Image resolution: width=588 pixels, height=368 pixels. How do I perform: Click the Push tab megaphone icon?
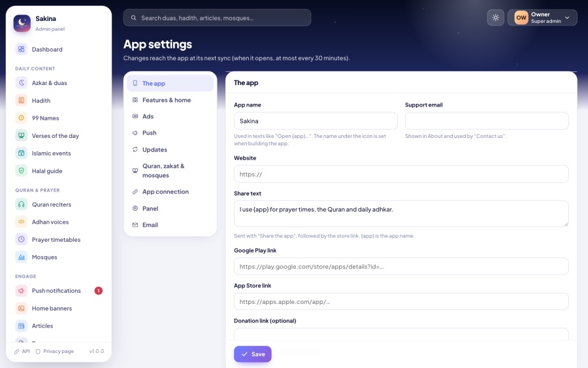click(135, 133)
